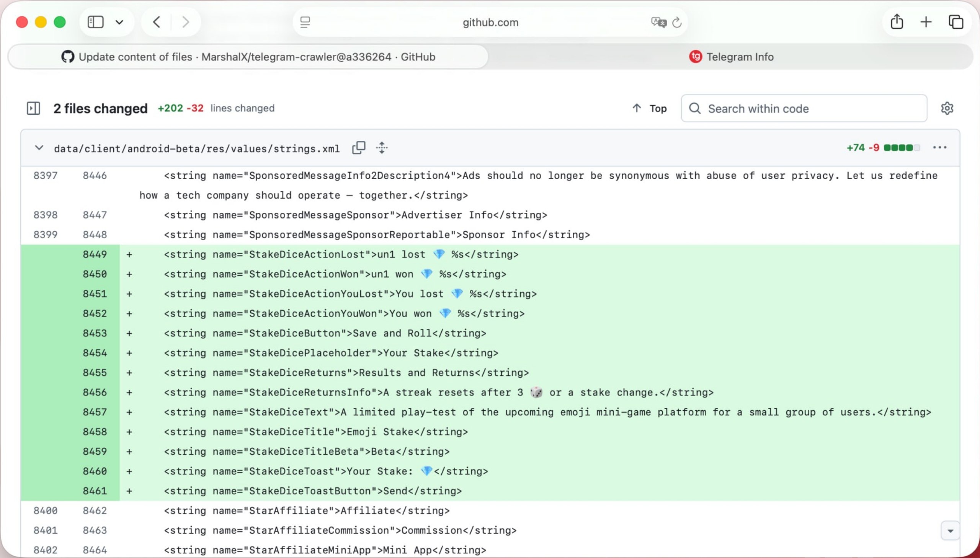Show the tab overview grid
Viewport: 980px width, 558px height.
pyautogui.click(x=956, y=22)
